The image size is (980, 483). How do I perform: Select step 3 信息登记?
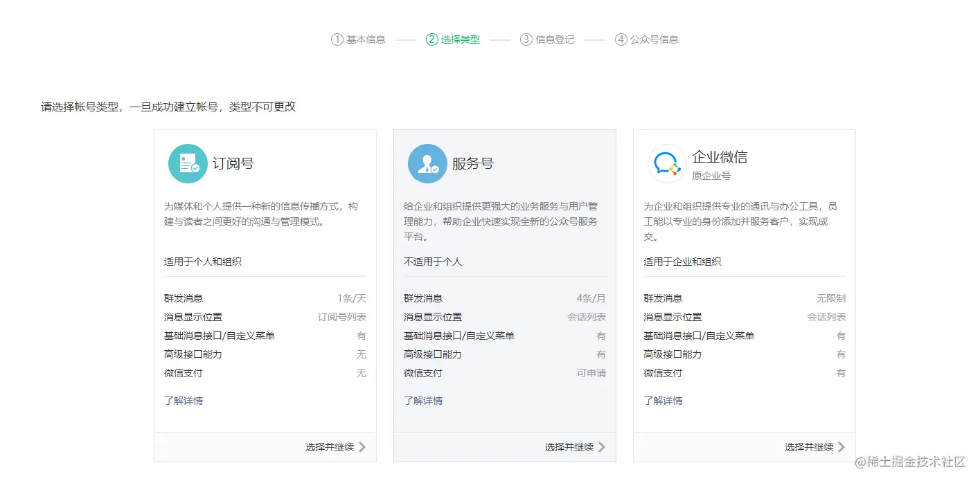pos(547,39)
